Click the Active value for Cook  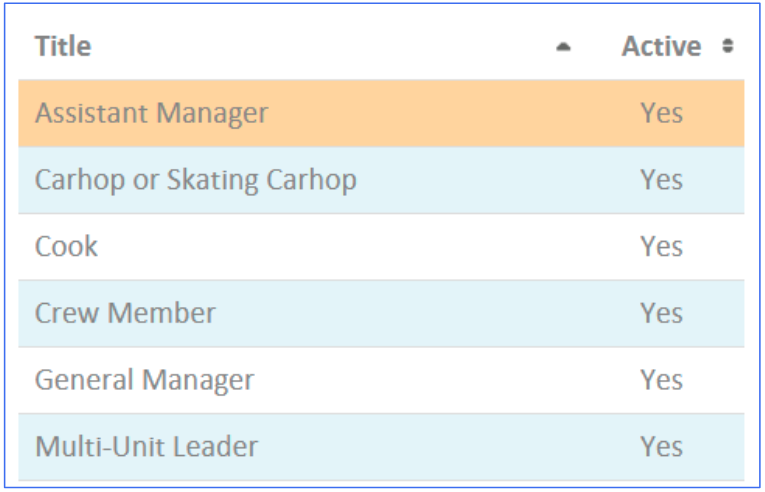pyautogui.click(x=661, y=246)
